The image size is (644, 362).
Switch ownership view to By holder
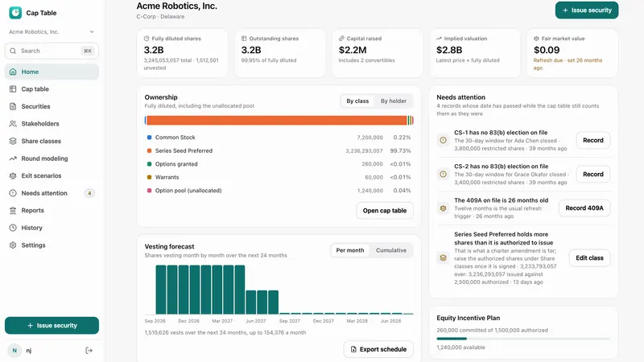pos(393,101)
